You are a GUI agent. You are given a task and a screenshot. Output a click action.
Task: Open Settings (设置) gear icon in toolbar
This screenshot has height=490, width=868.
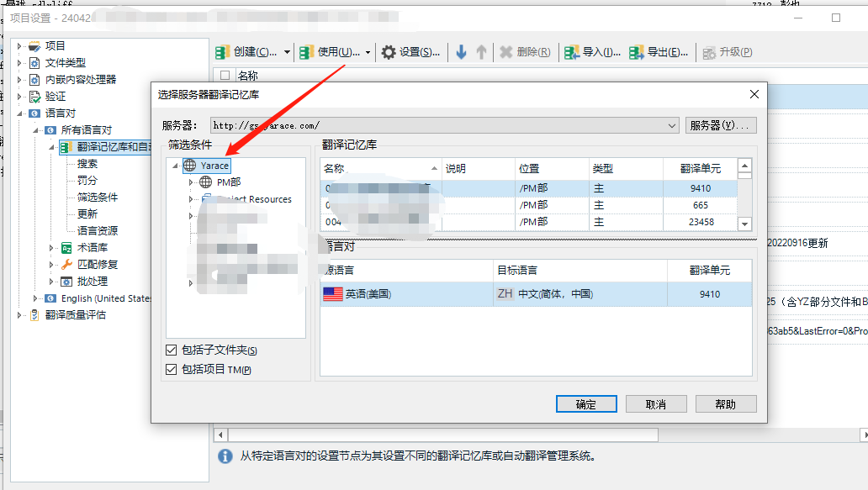coord(389,52)
